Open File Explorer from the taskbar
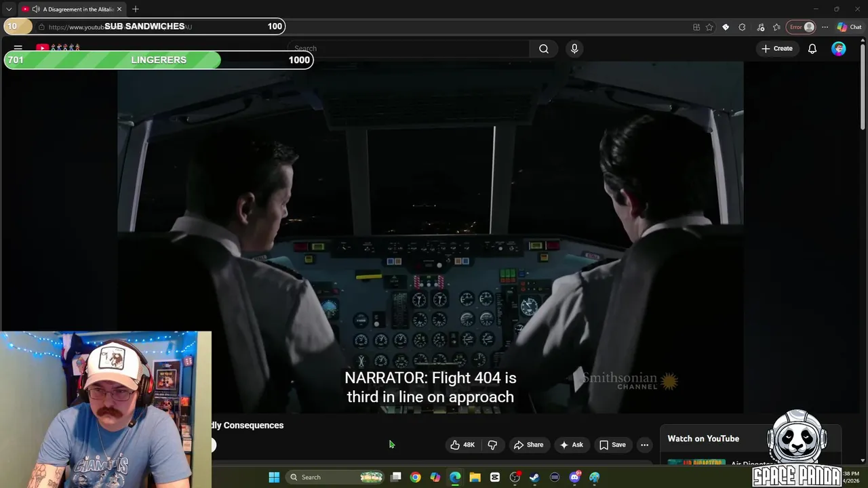 pos(475,477)
